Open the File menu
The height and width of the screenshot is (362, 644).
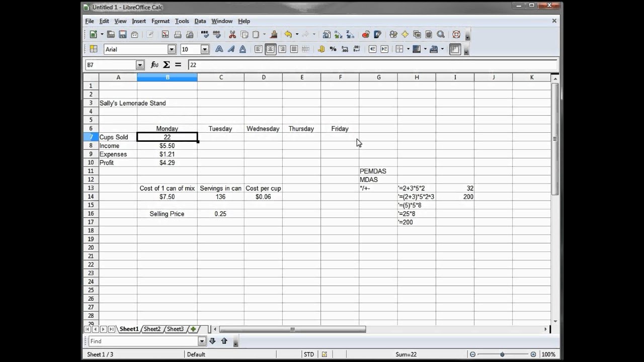(x=90, y=21)
